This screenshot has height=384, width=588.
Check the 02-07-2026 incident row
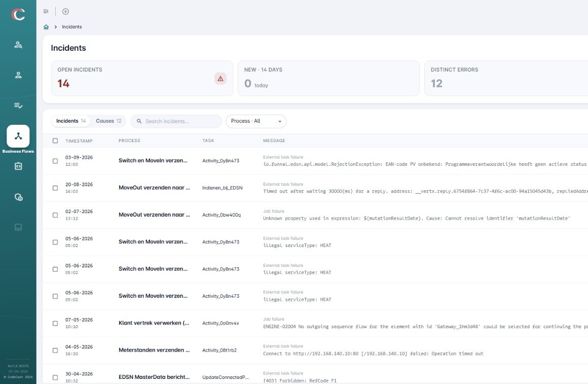pos(55,215)
